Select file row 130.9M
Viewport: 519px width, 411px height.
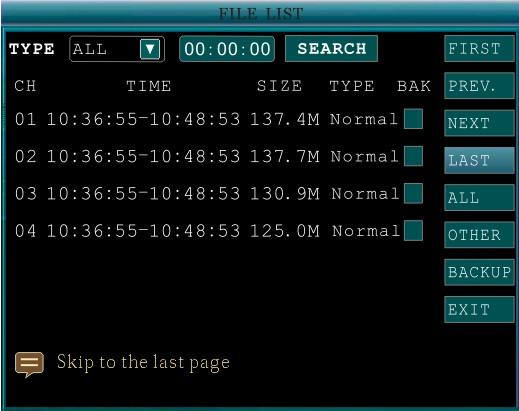tap(219, 194)
